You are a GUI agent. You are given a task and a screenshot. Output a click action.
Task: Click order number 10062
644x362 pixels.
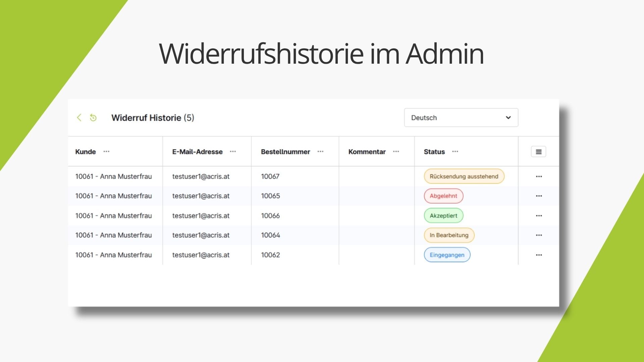click(270, 255)
